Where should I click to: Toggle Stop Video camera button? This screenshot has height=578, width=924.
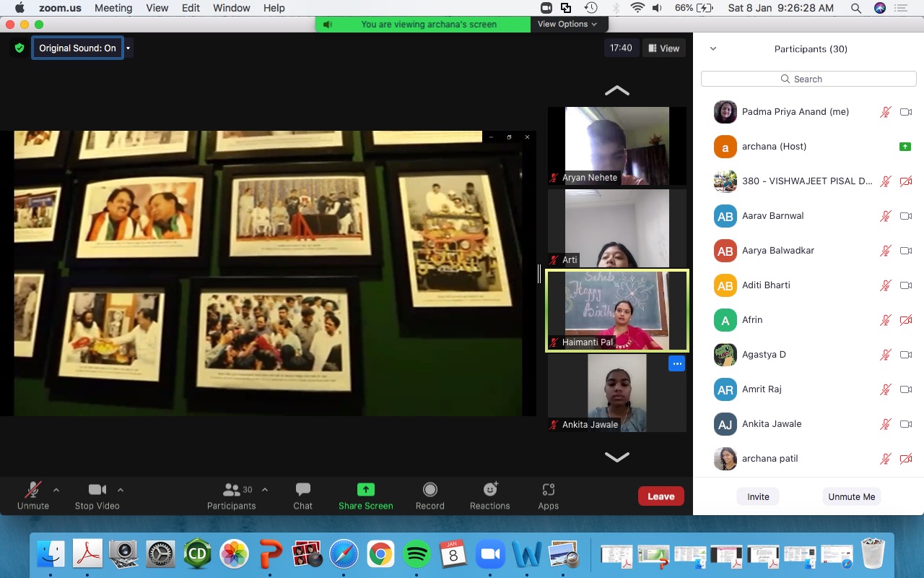[x=97, y=491]
